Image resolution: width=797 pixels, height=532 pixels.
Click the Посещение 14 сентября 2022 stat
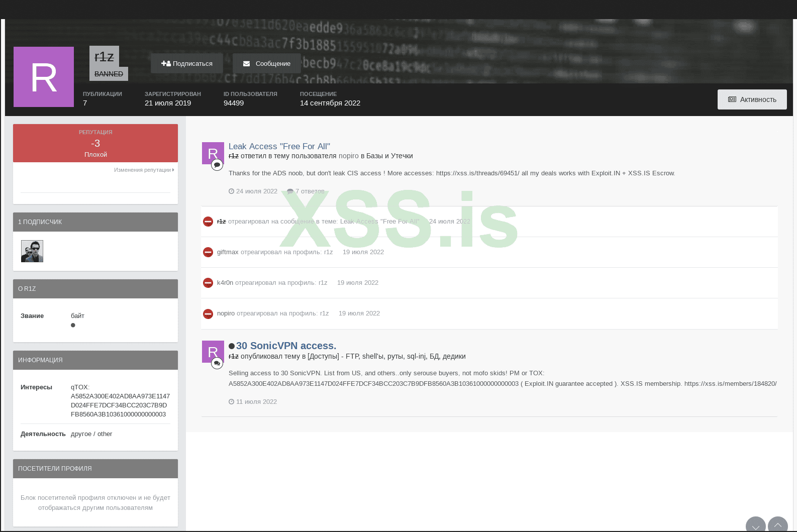tap(330, 98)
